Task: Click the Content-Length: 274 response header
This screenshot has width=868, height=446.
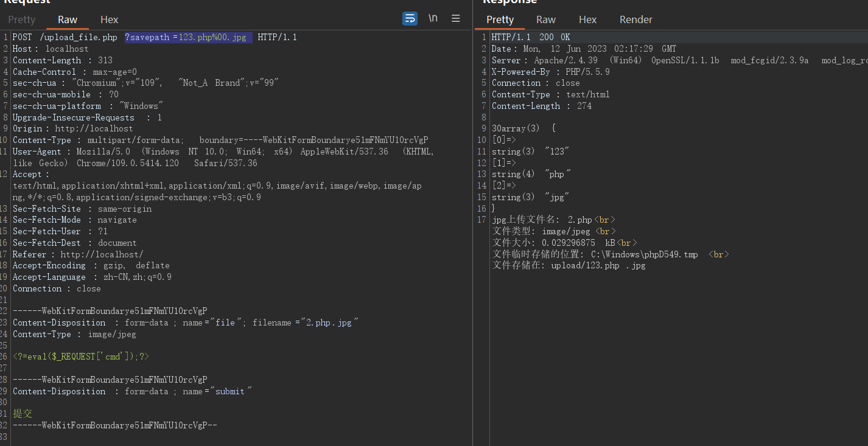Action: pos(542,106)
